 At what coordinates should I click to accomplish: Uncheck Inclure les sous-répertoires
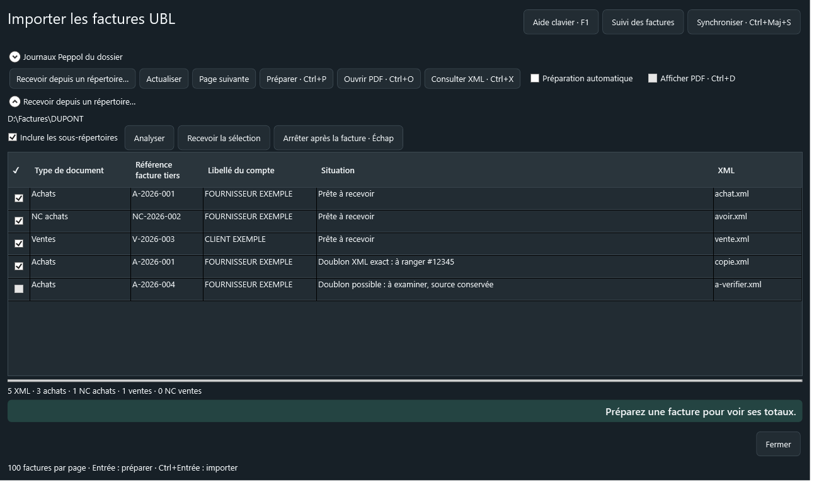pos(13,137)
